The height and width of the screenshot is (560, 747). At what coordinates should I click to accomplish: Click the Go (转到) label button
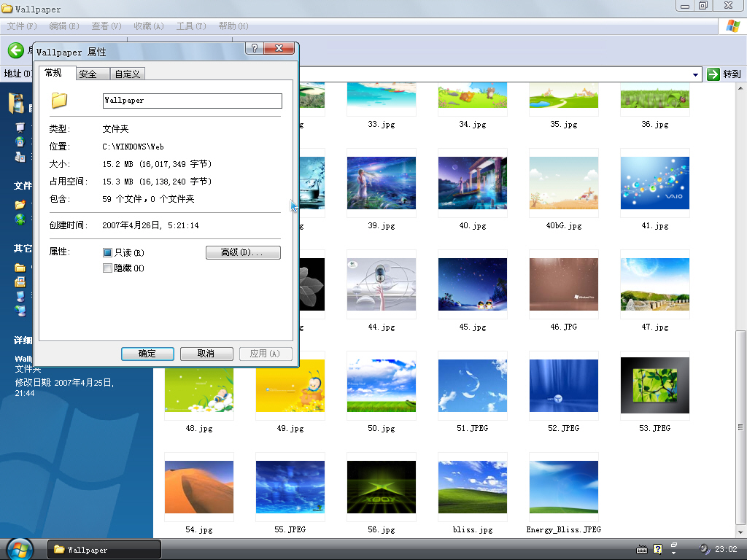[x=732, y=74]
